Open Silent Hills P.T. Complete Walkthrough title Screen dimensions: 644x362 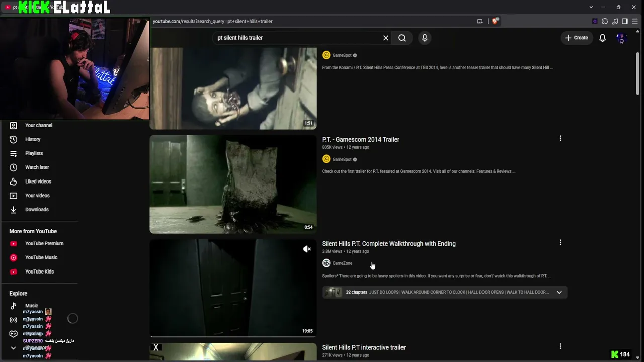[389, 243]
